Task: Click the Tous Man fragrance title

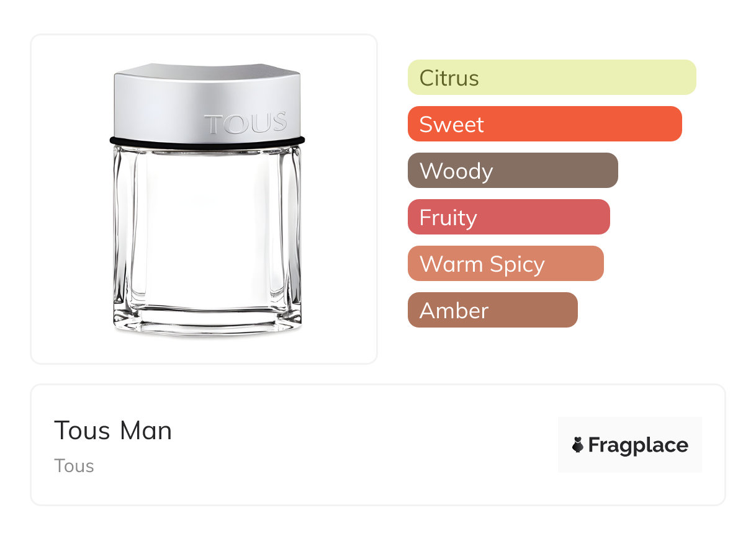Action: point(113,431)
